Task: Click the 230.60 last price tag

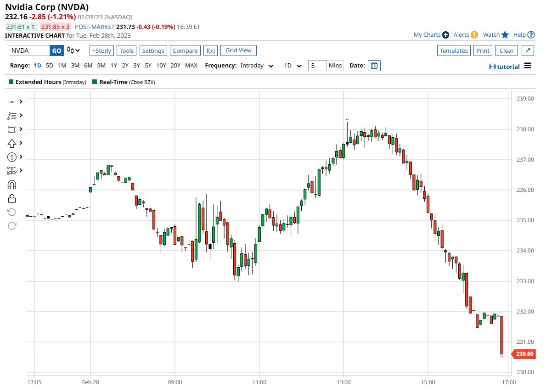Action: click(x=524, y=354)
